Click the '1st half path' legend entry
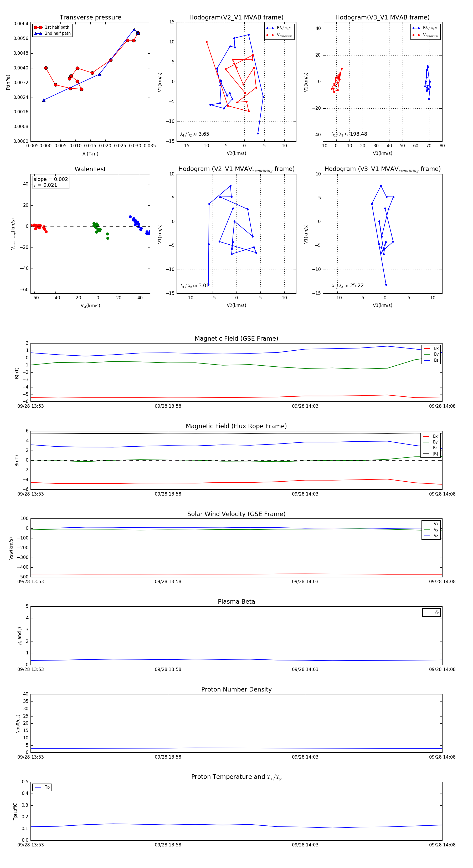The image size is (473, 868). (52, 27)
